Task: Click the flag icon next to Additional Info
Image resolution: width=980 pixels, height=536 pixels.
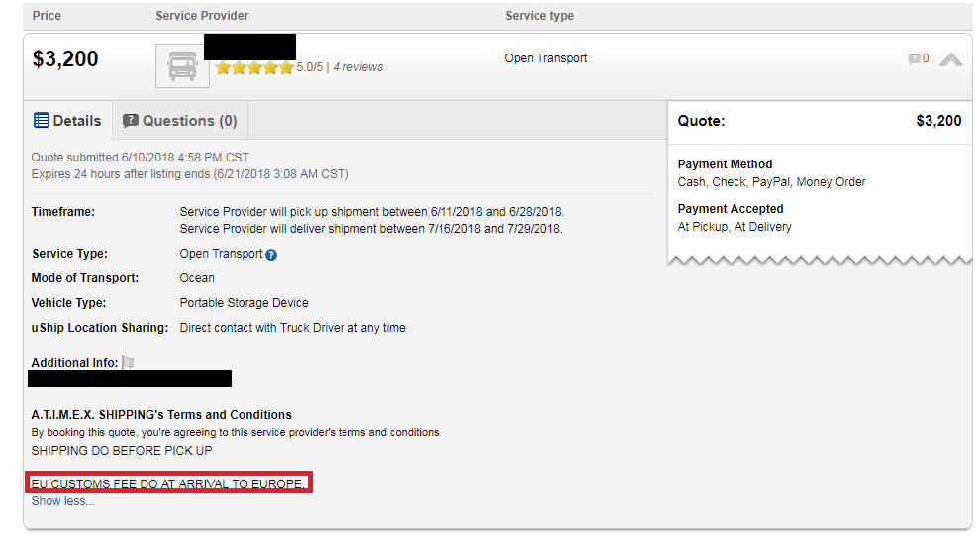Action: pos(128,363)
